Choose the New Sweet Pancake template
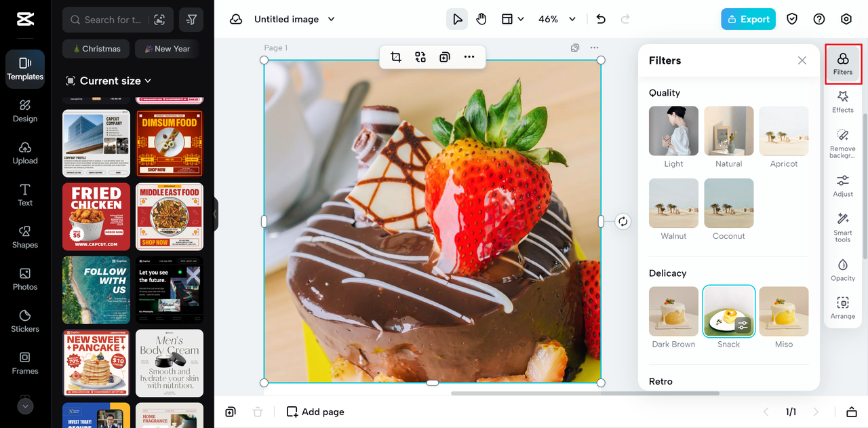The image size is (868, 428). click(x=96, y=364)
